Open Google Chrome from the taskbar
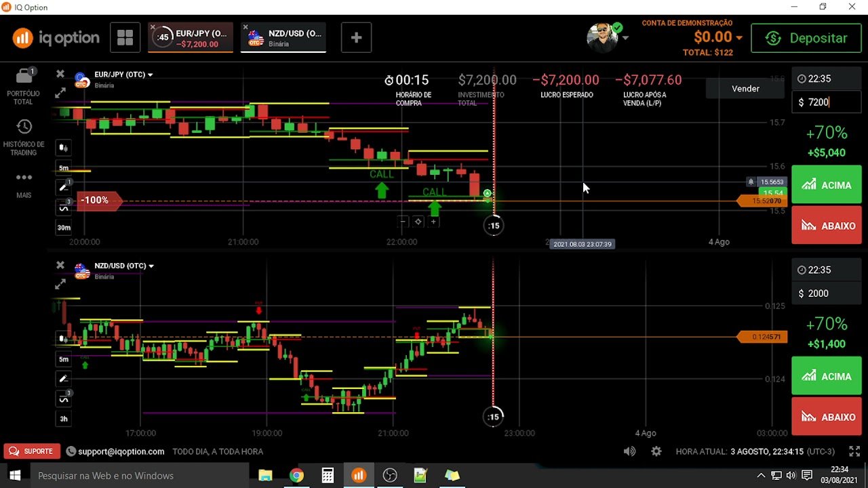 pyautogui.click(x=296, y=476)
